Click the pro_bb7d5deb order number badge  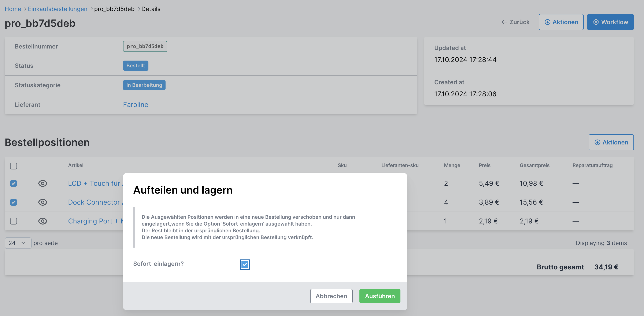[145, 46]
